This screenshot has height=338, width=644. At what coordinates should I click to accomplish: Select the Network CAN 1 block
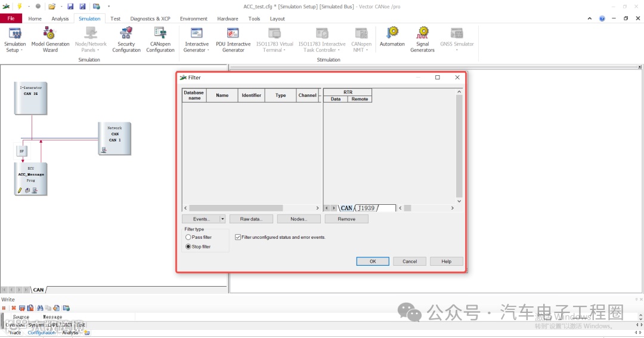(114, 139)
